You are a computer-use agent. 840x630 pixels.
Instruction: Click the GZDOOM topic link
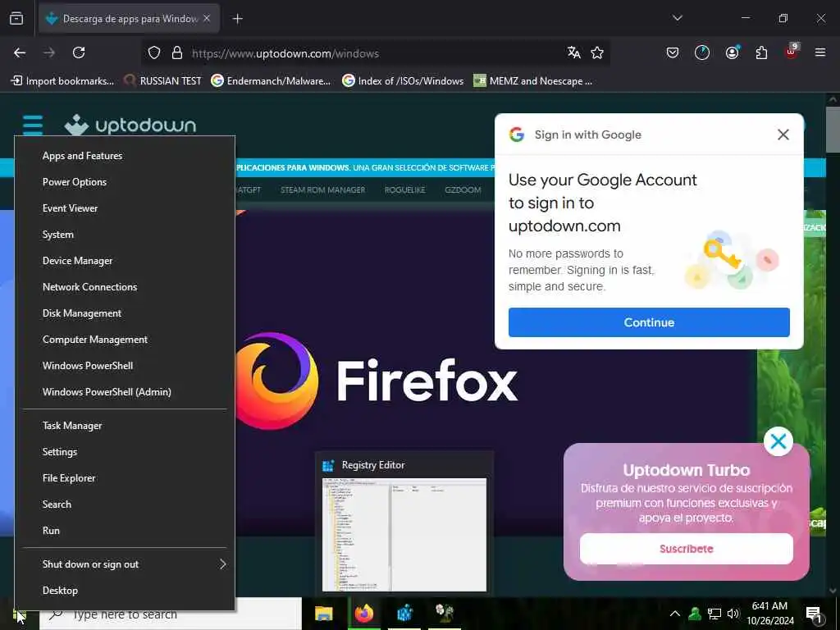[x=463, y=190]
